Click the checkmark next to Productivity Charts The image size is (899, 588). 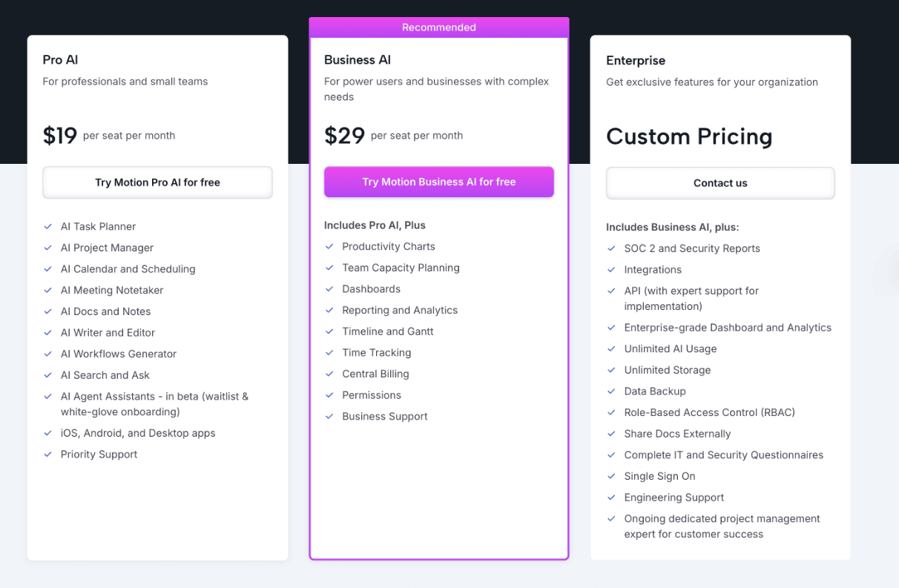330,247
